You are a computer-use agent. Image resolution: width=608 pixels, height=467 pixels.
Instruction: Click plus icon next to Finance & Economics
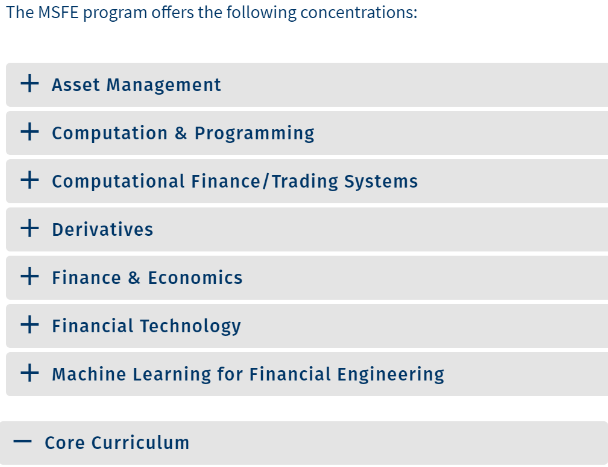30,276
